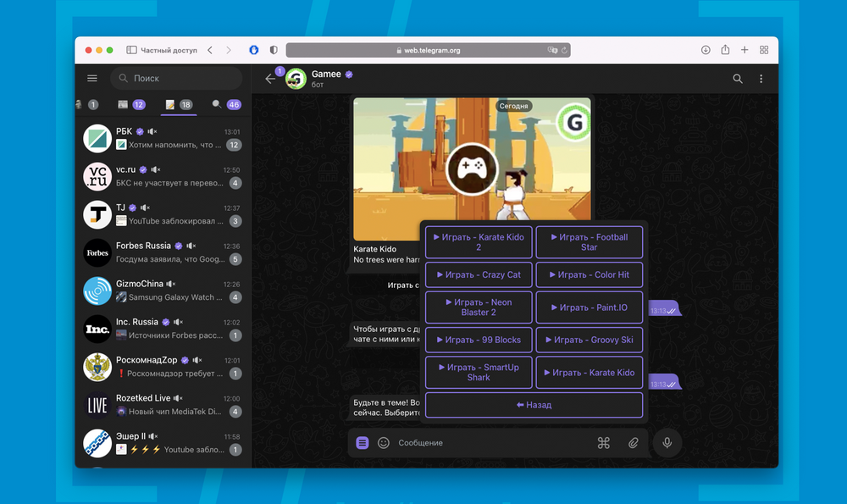Open the РоскомнадZор chat
Screen dimensions: 847x504
pyautogui.click(x=163, y=367)
